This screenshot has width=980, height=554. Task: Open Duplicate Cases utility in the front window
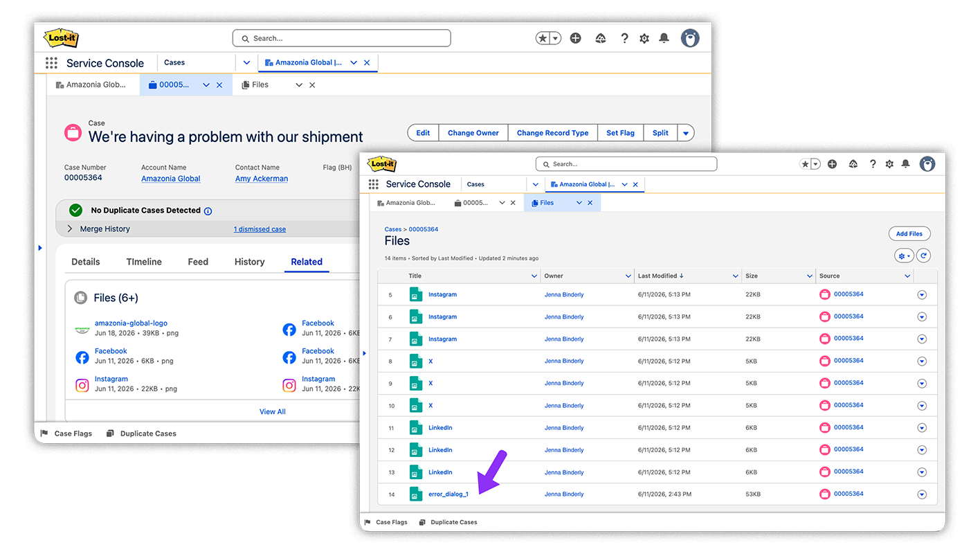448,522
